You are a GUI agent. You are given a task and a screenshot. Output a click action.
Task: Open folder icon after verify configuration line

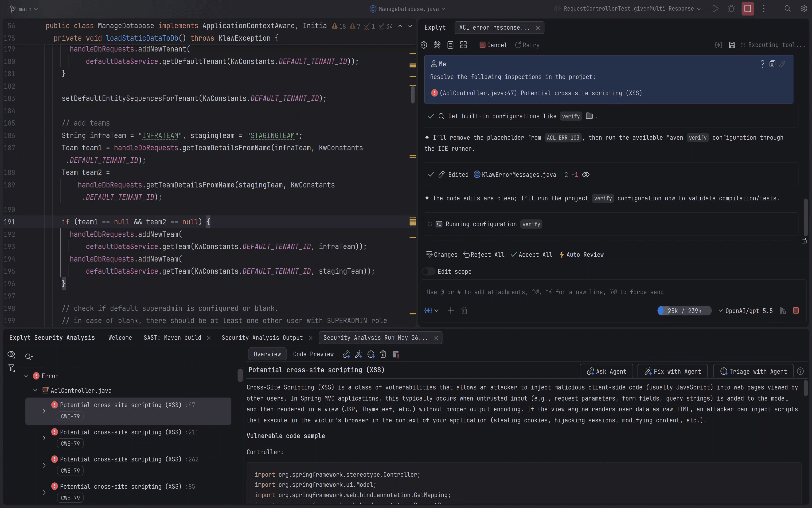[x=589, y=116]
